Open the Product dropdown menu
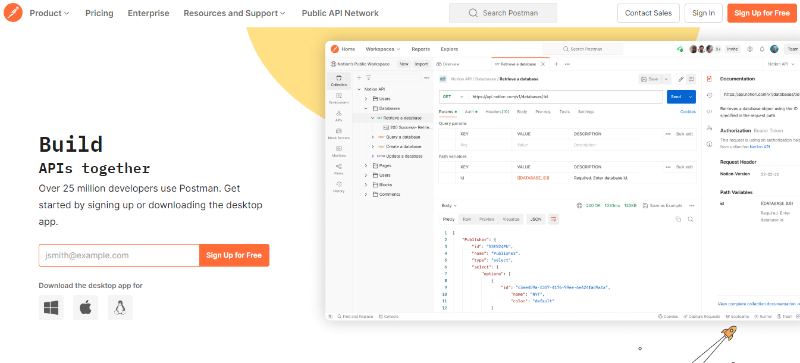The height and width of the screenshot is (363, 800). click(x=49, y=13)
